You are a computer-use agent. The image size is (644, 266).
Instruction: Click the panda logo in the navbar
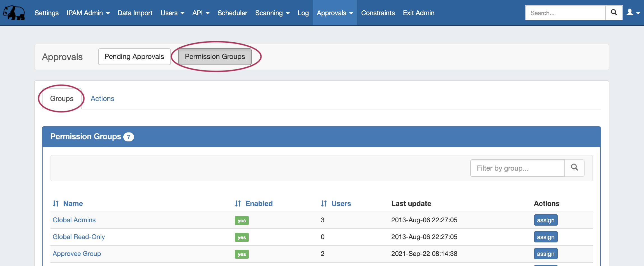click(x=14, y=13)
